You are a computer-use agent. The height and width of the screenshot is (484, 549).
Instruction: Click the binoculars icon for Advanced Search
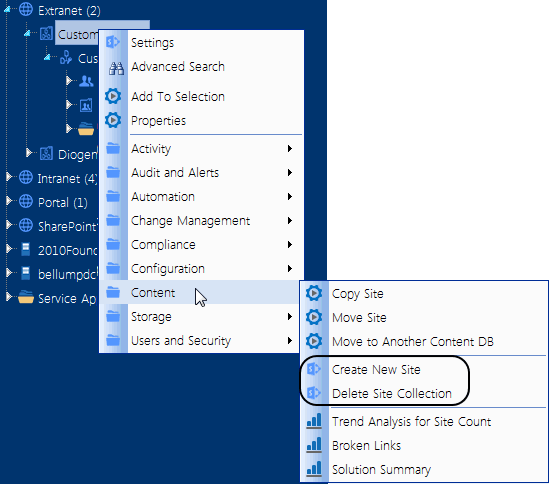coord(116,68)
